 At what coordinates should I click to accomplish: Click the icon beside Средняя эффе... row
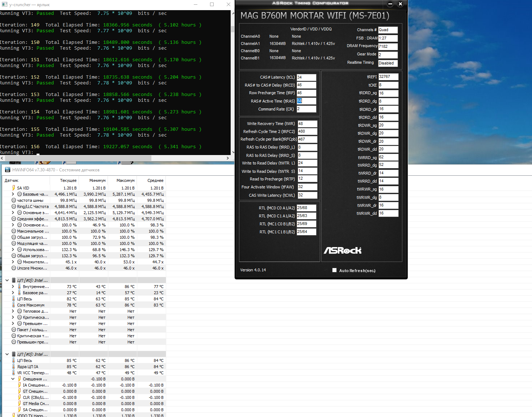(x=14, y=219)
